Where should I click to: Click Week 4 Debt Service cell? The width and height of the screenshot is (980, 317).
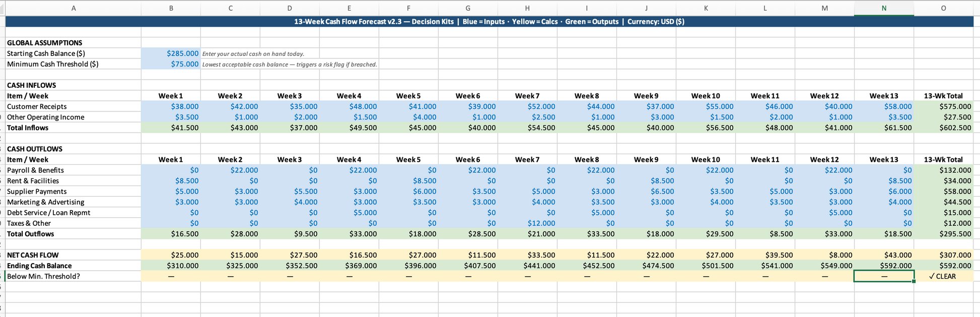(349, 213)
